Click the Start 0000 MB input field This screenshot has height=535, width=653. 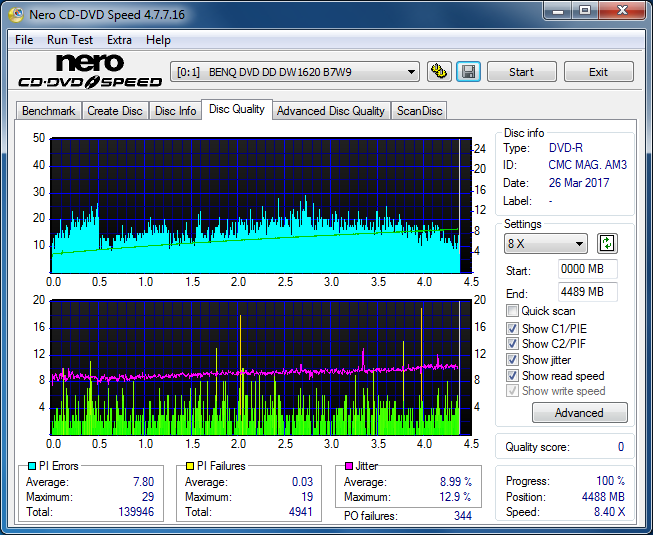pos(588,269)
